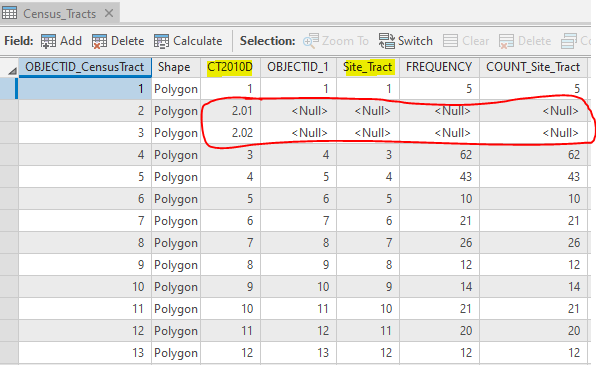596x365 pixels.
Task: Select the COUNT_Site_Tract column header
Action: click(x=533, y=67)
